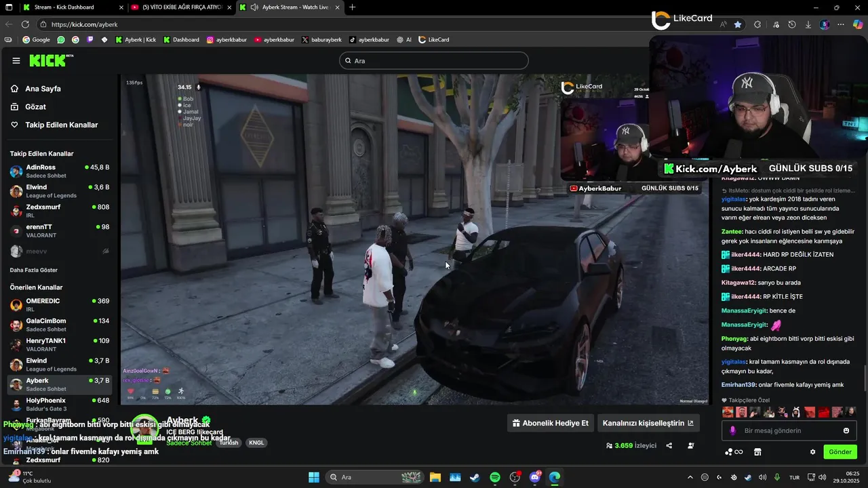Open Spotify from taskbar

coord(495,477)
